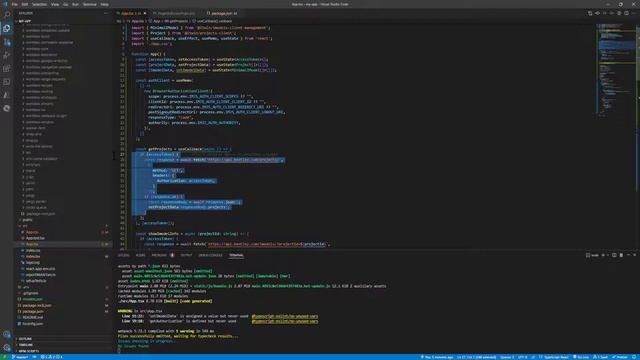
Task: Kill the terminal with trash icon
Action: (621, 255)
